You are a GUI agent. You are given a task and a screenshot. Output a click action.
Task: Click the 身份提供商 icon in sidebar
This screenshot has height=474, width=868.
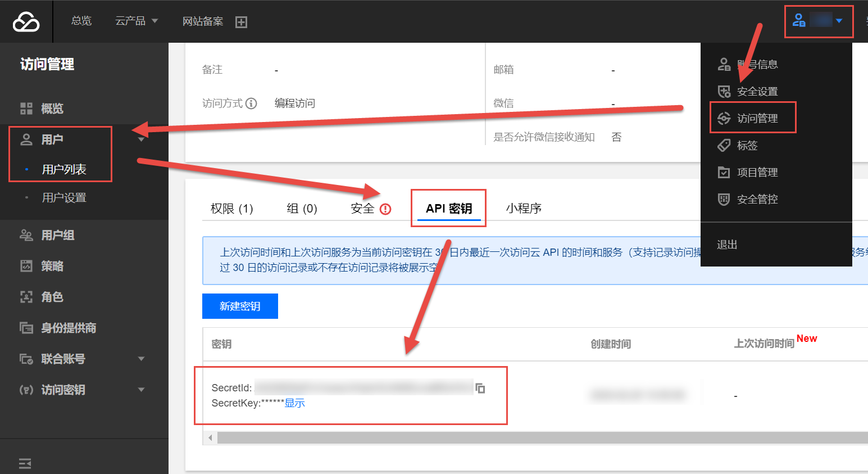pos(26,328)
